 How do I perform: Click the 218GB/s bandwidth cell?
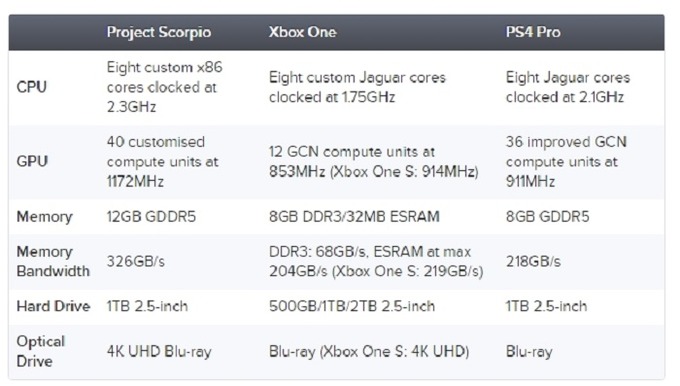tap(533, 262)
